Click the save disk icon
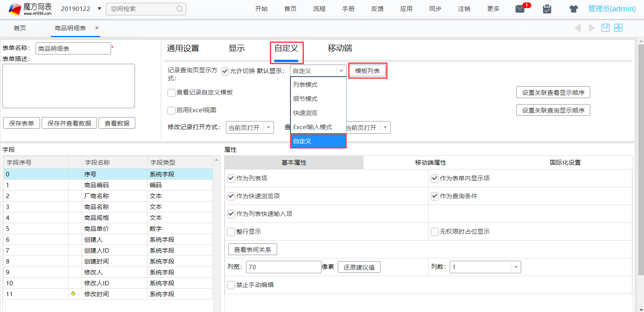Image resolution: width=644 pixels, height=312 pixels. point(605,28)
